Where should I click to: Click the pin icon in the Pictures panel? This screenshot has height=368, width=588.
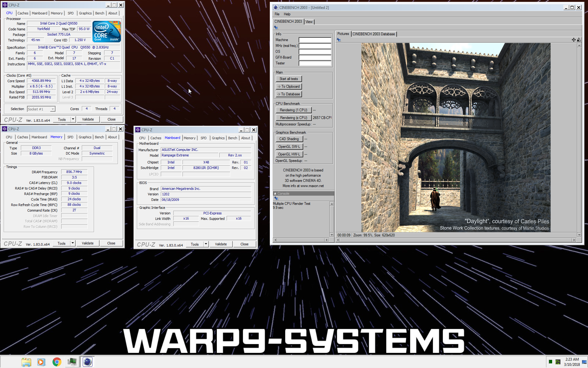point(339,40)
